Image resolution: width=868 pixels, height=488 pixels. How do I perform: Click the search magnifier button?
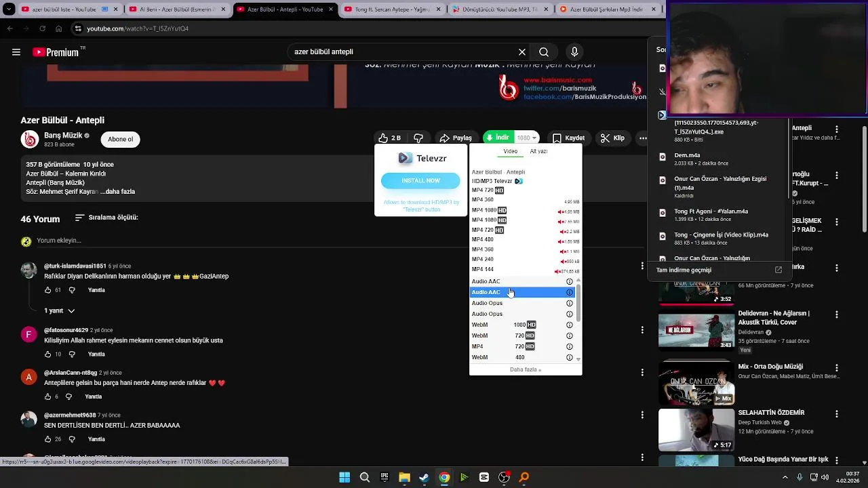click(x=544, y=52)
